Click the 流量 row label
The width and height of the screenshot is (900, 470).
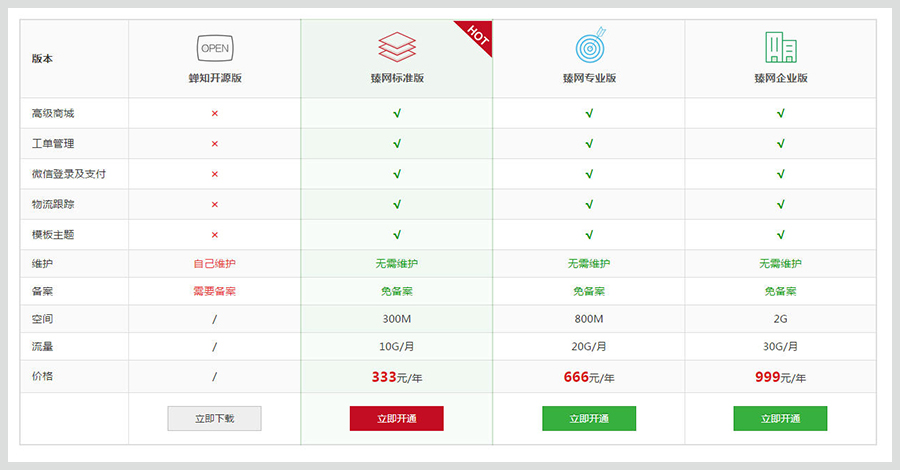tap(42, 347)
